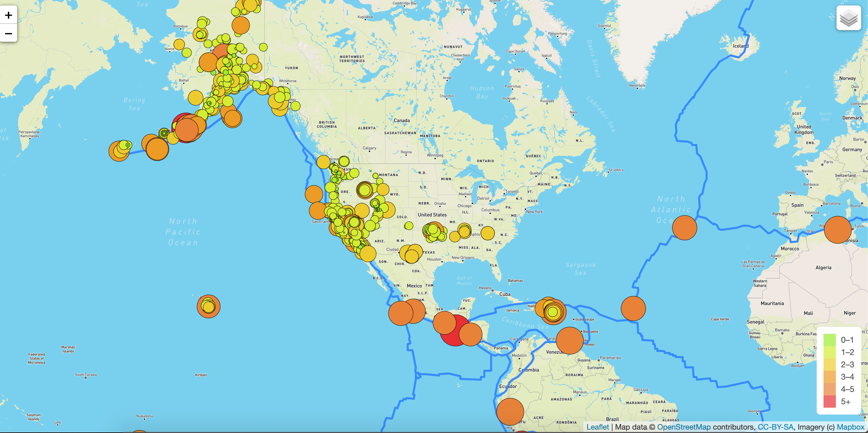Click the orange marker east of the Caribbean
This screenshot has width=868, height=433.
(633, 308)
